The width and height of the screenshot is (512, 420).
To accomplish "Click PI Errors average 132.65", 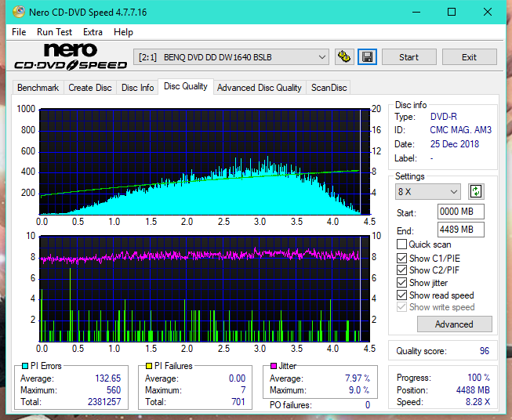I will tap(107, 378).
